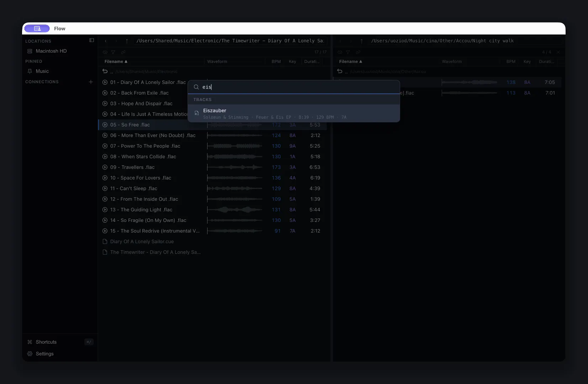Focus the search box containing "eis"
This screenshot has height=384, width=588.
(x=294, y=87)
